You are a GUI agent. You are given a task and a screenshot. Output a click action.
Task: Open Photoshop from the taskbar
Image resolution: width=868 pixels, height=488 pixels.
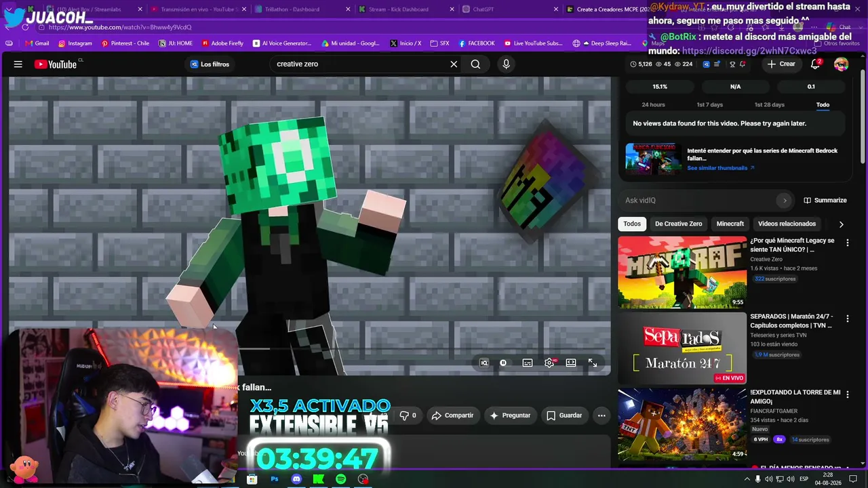tap(275, 479)
